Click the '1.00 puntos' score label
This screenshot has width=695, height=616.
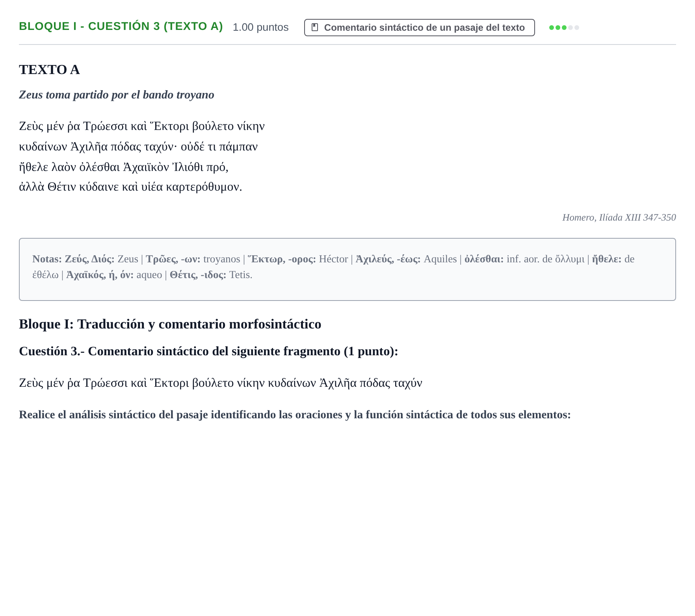pos(260,27)
